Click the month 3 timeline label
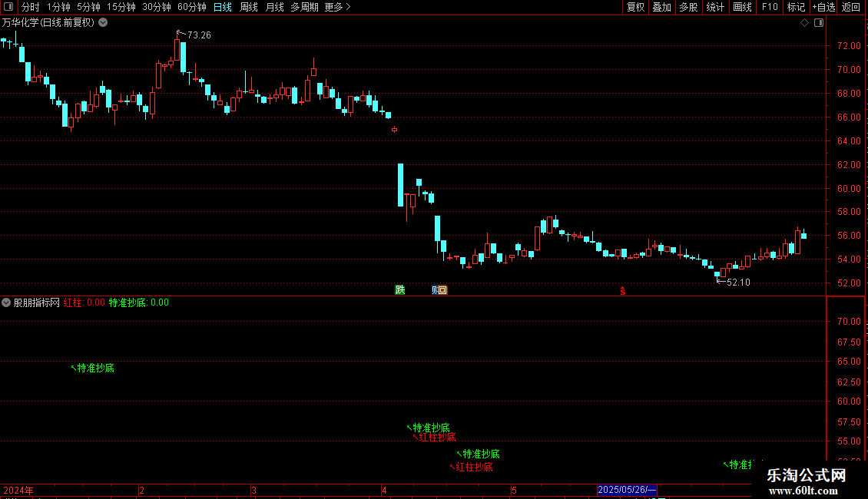 click(x=253, y=491)
